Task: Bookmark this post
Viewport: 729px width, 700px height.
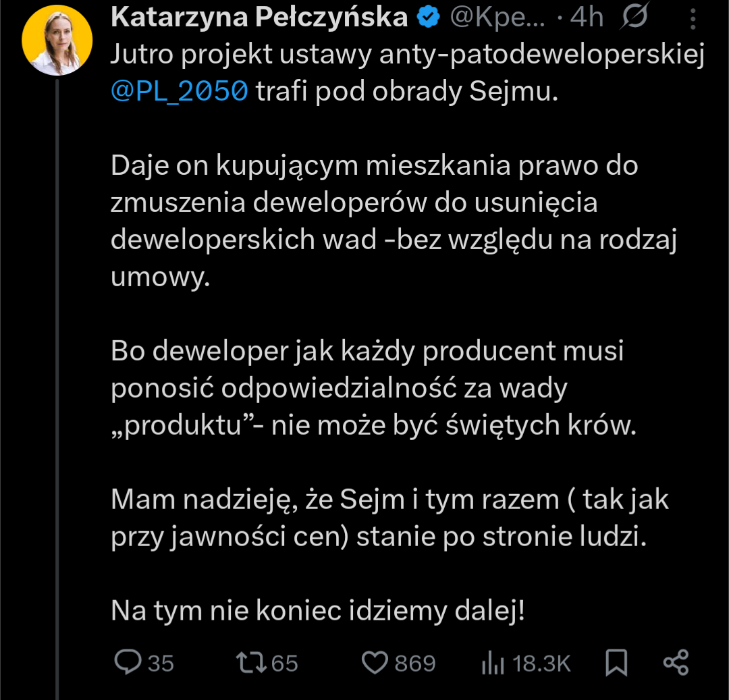Action: (616, 663)
